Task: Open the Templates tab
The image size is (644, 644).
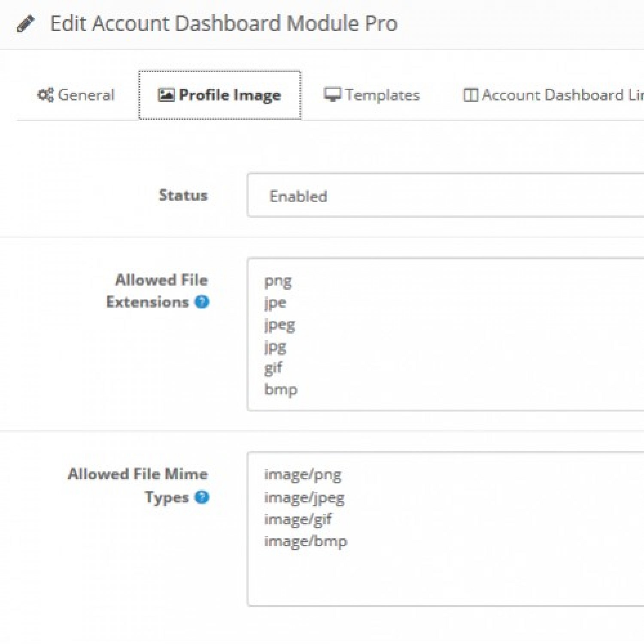Action: tap(382, 95)
